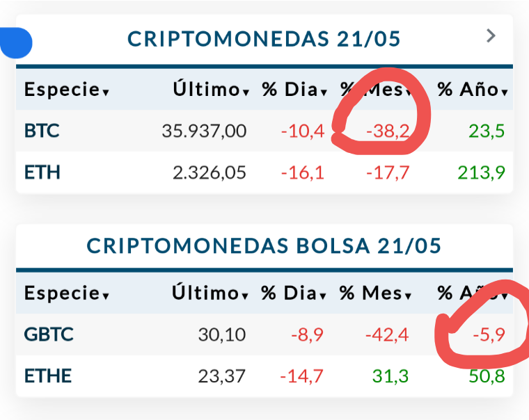Open the ETH row
Viewport: 529px width, 420px height.
point(264,172)
